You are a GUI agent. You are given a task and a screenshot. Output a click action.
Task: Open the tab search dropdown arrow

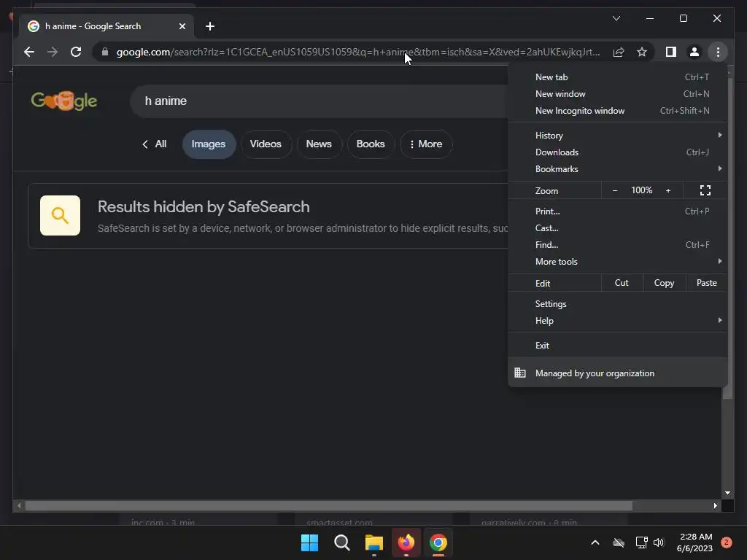point(616,18)
